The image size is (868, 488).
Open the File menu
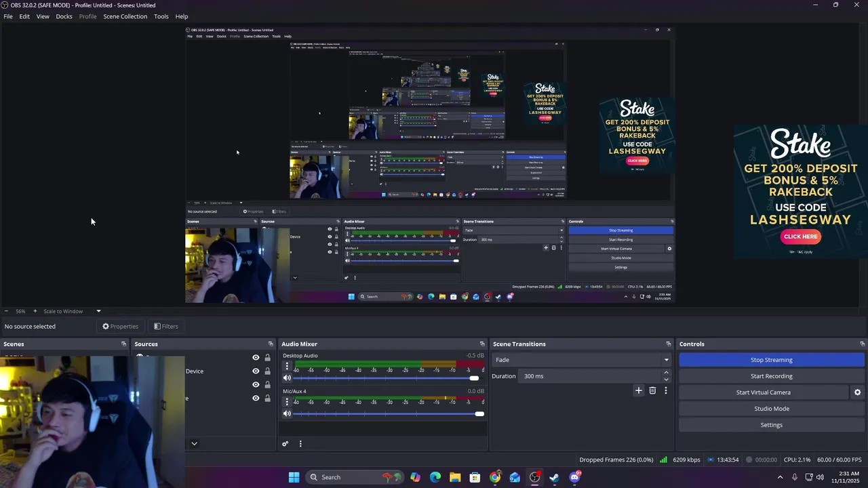pos(8,16)
